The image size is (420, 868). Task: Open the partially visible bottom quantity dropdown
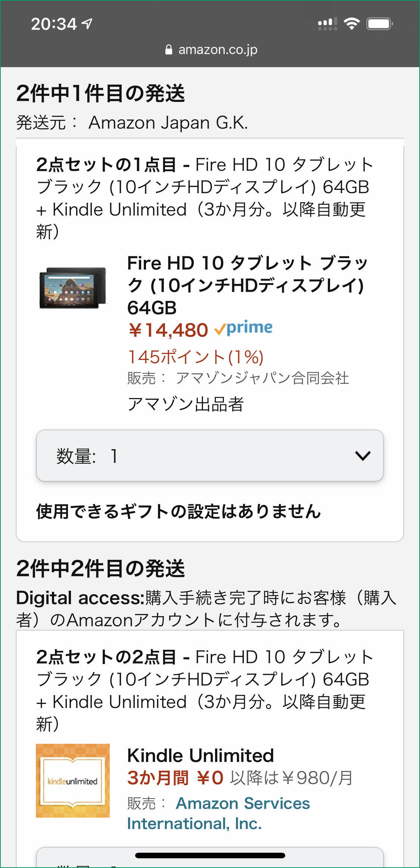tap(210, 860)
